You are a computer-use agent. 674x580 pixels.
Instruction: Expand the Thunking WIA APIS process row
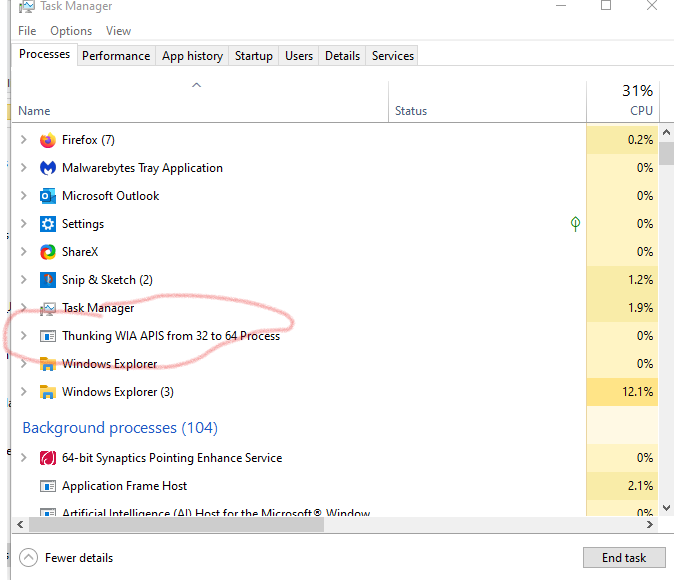point(24,336)
